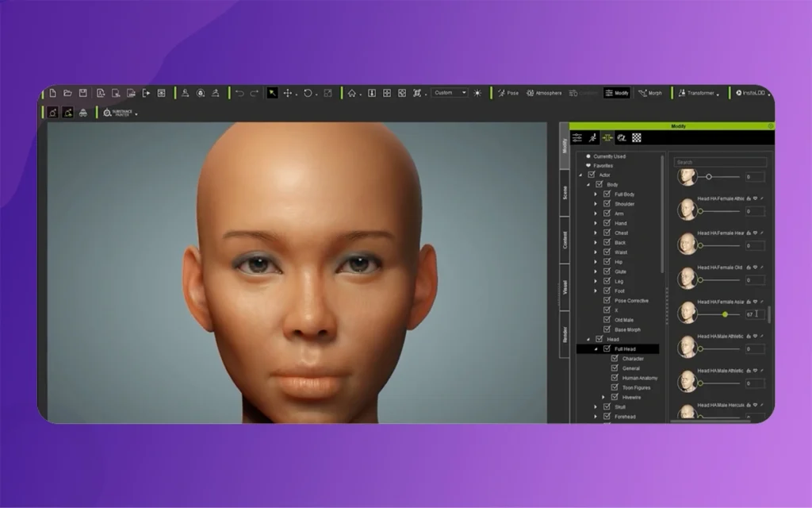Click the morph Search field
This screenshot has width=812, height=508.
pyautogui.click(x=720, y=162)
